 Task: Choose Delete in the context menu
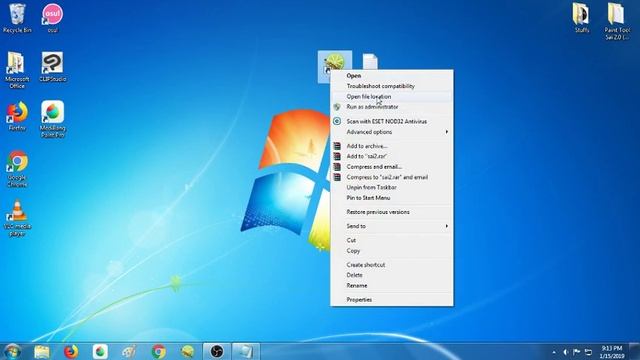[392, 275]
